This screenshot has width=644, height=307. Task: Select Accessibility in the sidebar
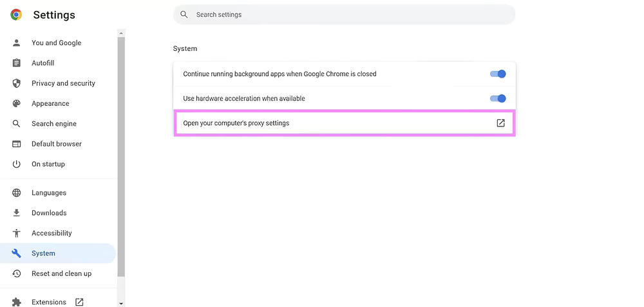click(x=58, y=233)
